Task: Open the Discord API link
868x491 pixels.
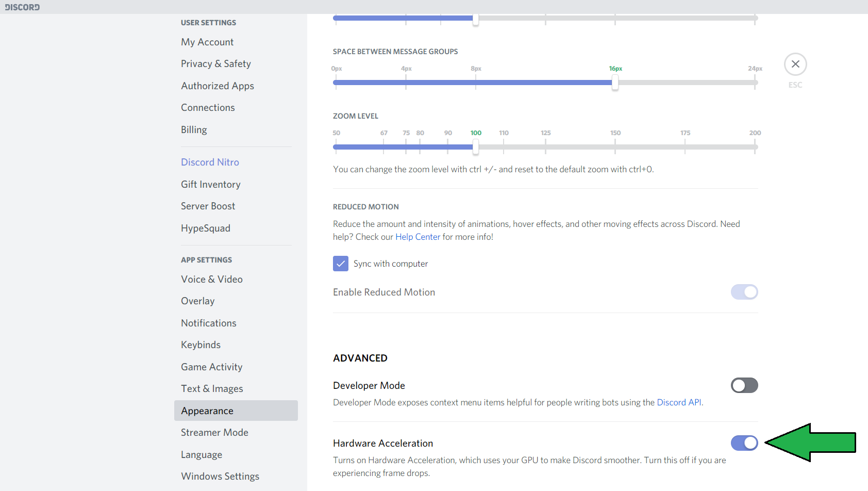Action: click(679, 403)
